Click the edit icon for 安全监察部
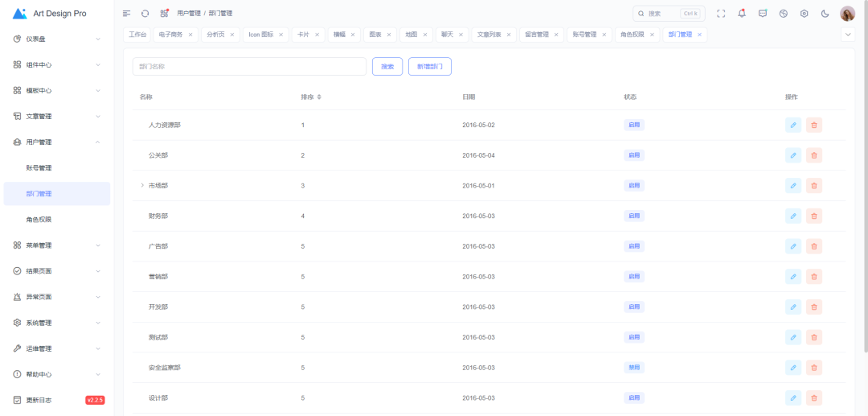Viewport: 868px width, 416px height. (x=793, y=368)
